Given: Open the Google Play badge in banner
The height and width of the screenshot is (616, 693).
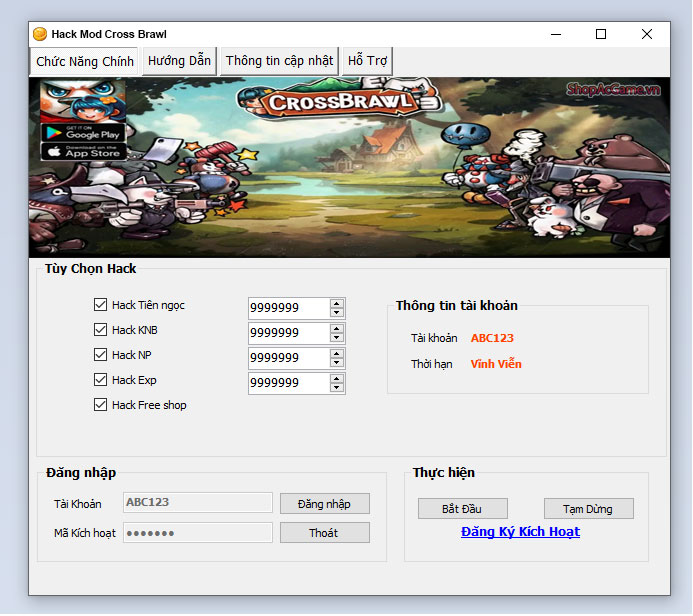Looking at the screenshot, I should [83, 133].
